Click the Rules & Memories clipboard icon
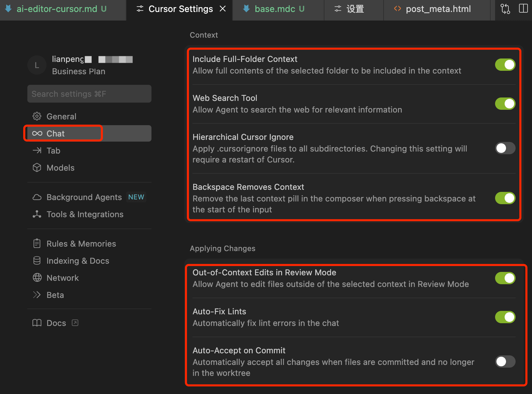 point(37,244)
